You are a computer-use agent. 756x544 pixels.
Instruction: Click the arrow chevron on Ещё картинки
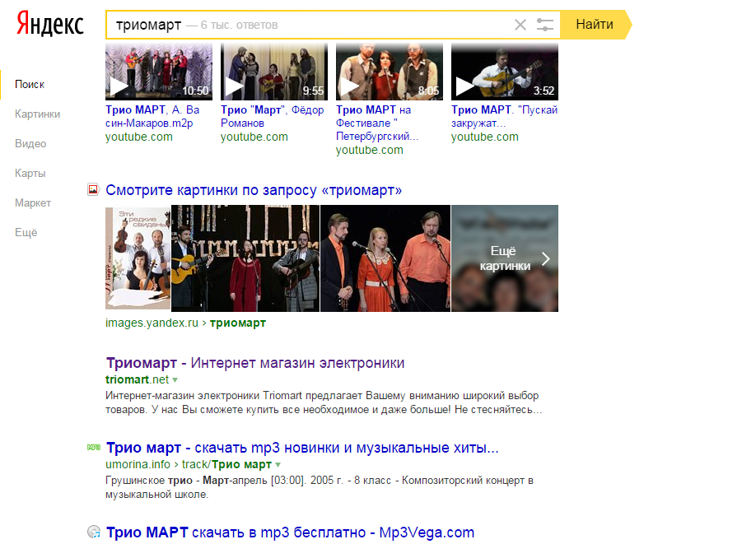(546, 258)
